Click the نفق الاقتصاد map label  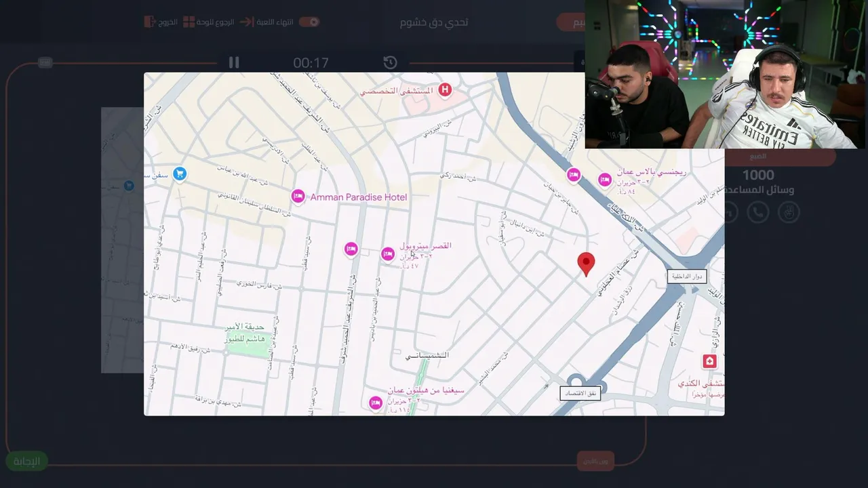(580, 393)
